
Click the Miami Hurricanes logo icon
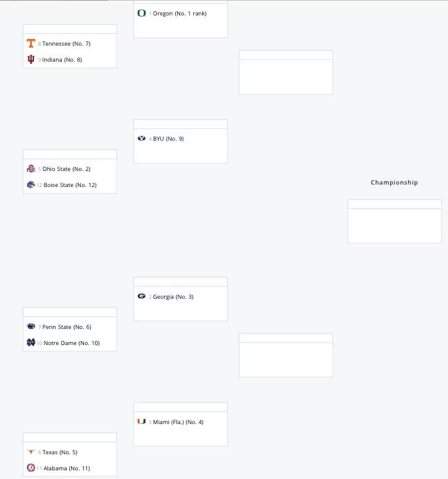coord(142,422)
